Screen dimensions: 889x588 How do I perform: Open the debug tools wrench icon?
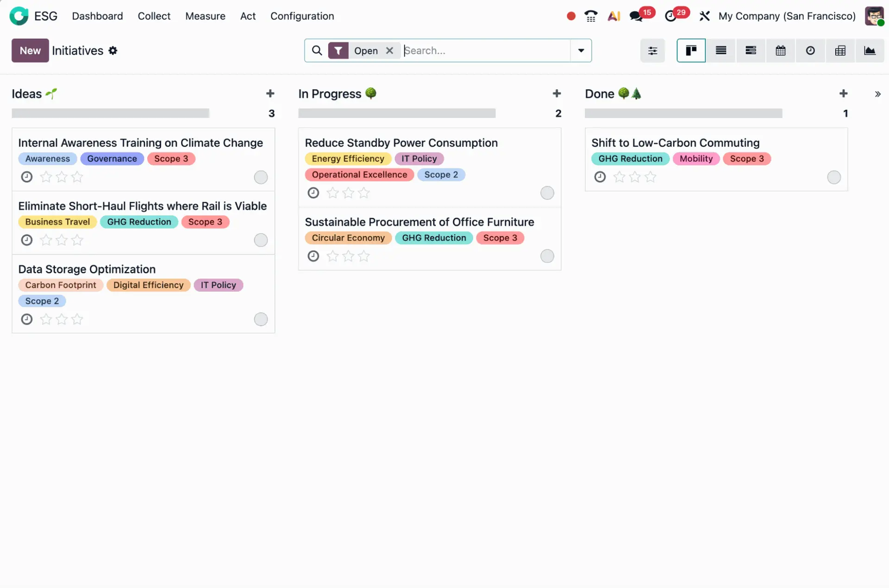(704, 16)
